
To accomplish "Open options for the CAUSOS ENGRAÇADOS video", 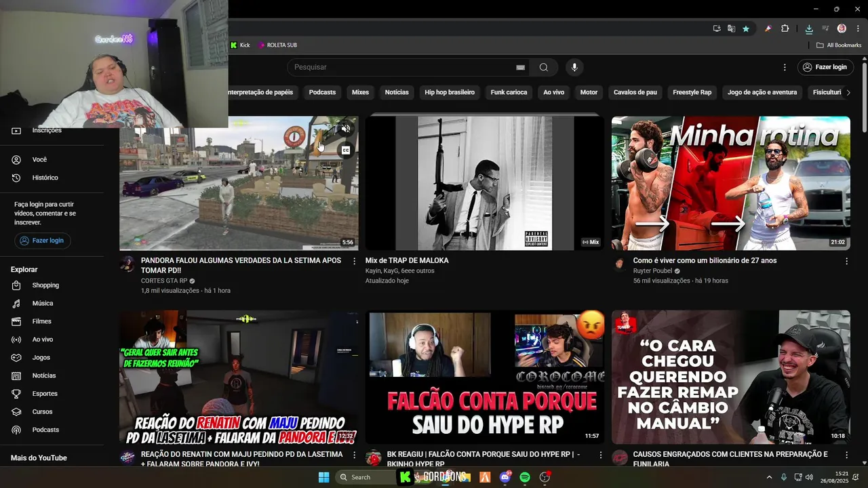I will (846, 455).
